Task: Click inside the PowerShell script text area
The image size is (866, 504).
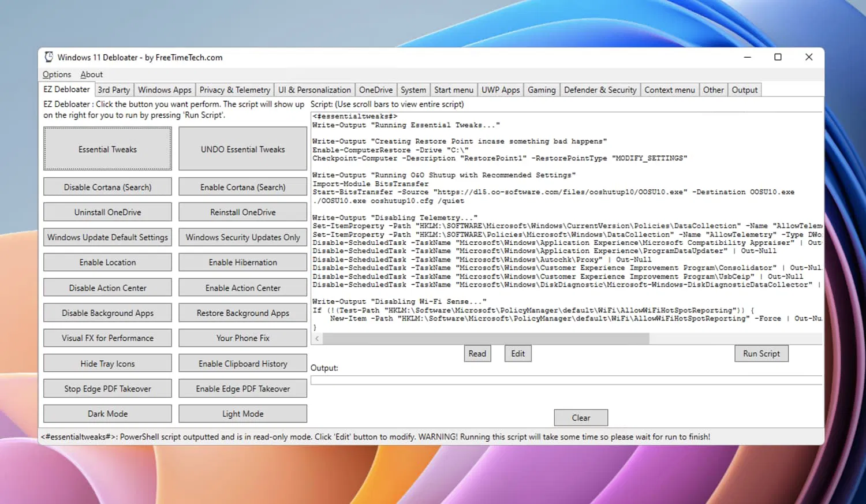Action: tap(567, 222)
